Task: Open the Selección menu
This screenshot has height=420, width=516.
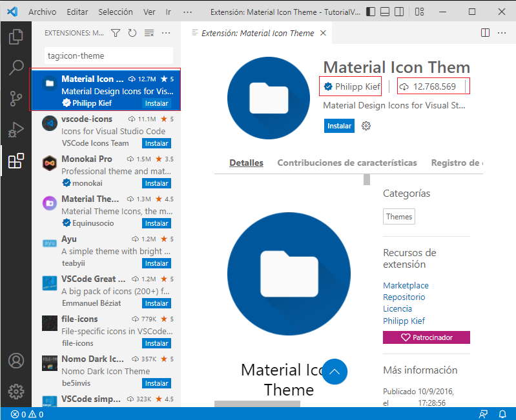Action: 116,12
